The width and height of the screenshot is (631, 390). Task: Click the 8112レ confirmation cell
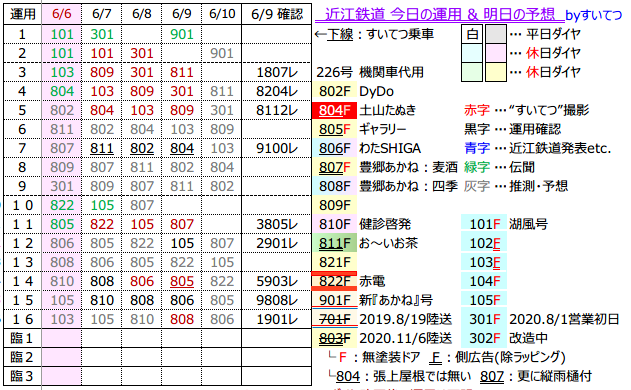coord(276,110)
